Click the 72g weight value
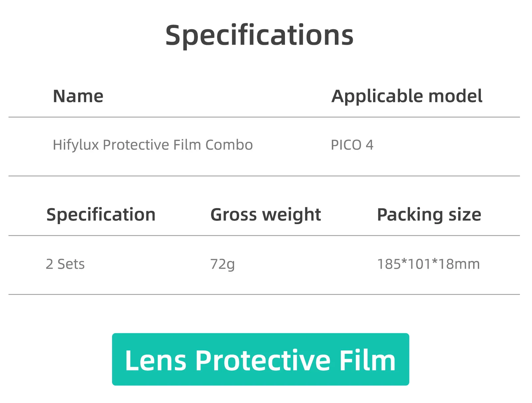Viewport: 532px width, 403px height. (x=222, y=264)
